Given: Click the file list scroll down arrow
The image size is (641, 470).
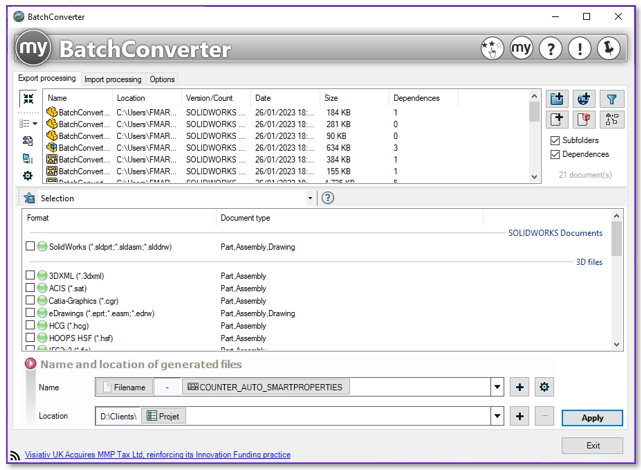Looking at the screenshot, I should tap(534, 177).
